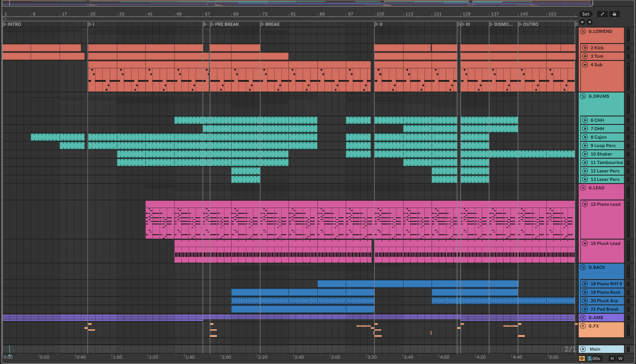Viewport: 636px width, 364px height.
Task: Fold the G.LOWEND group track
Action: (583, 32)
